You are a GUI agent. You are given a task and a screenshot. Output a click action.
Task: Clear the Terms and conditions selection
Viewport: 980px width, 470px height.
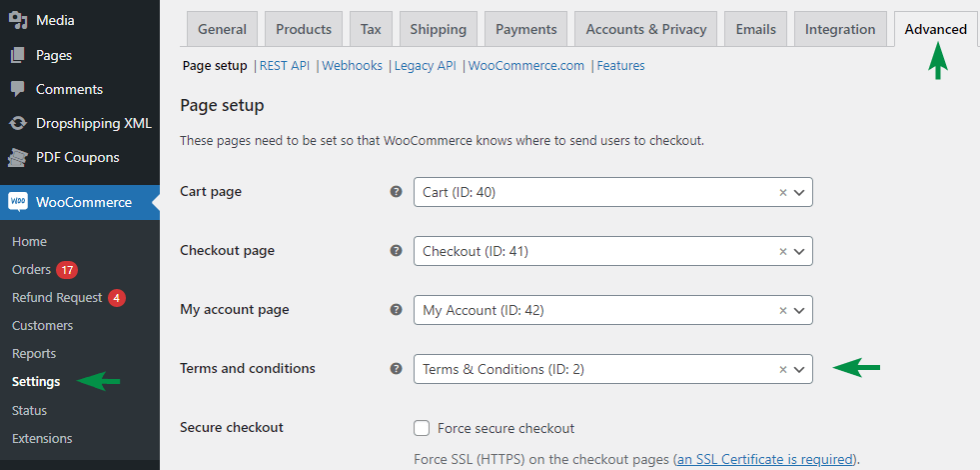[x=782, y=369]
